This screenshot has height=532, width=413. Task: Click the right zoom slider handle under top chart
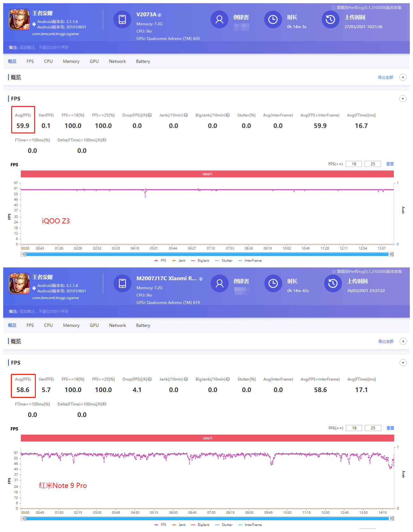(x=391, y=254)
